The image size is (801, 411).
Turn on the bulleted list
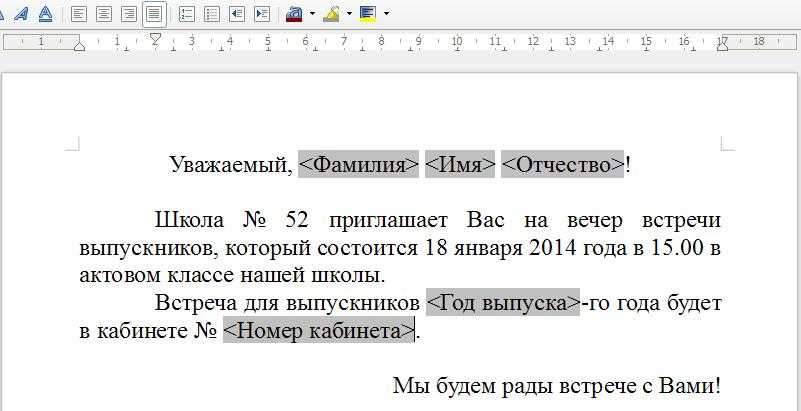(211, 14)
